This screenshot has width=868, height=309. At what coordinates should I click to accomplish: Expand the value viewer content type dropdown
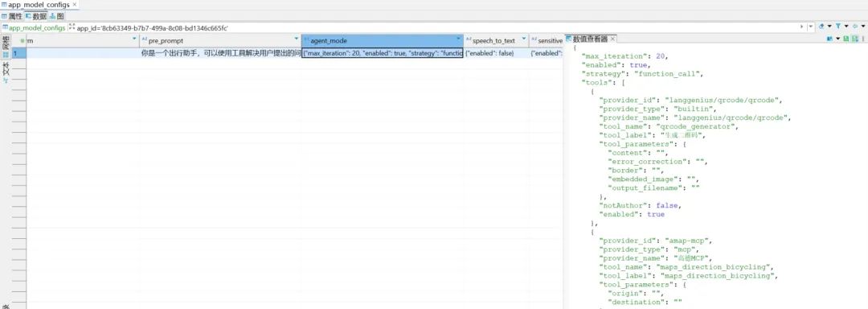coord(838,39)
